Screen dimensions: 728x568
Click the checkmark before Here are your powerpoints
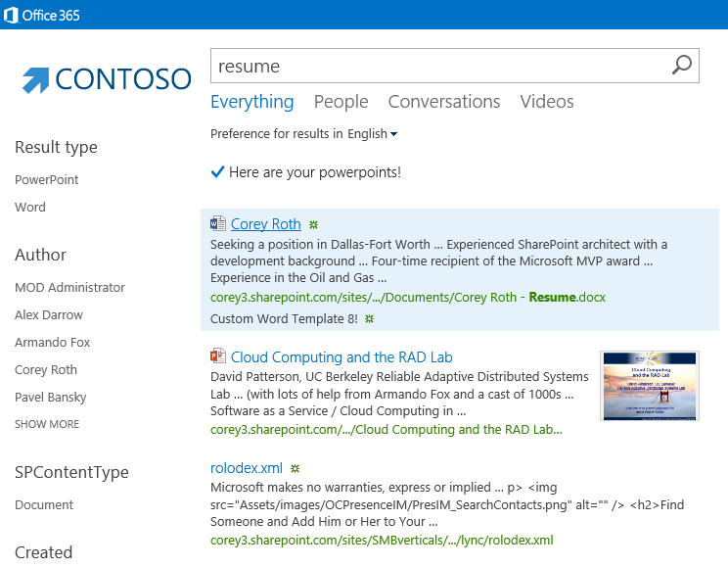pos(217,172)
